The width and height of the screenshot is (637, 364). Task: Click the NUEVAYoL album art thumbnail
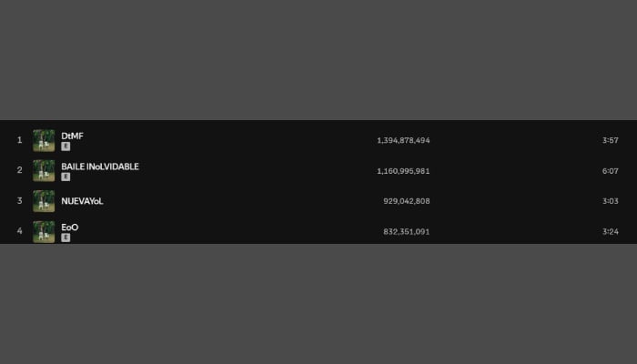point(44,201)
